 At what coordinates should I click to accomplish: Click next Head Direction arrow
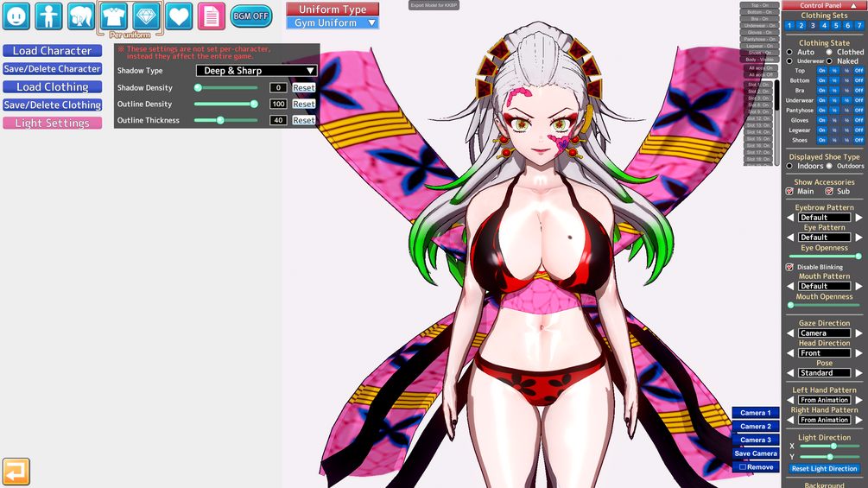(x=858, y=353)
